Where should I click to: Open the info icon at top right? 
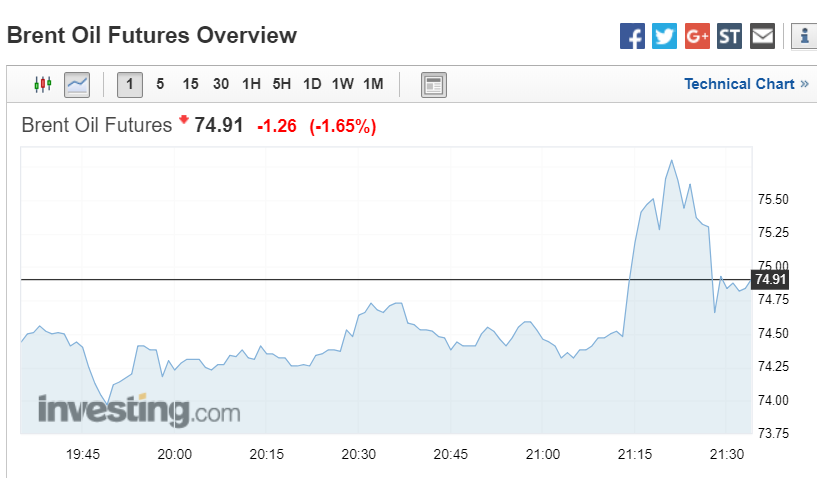(x=804, y=37)
